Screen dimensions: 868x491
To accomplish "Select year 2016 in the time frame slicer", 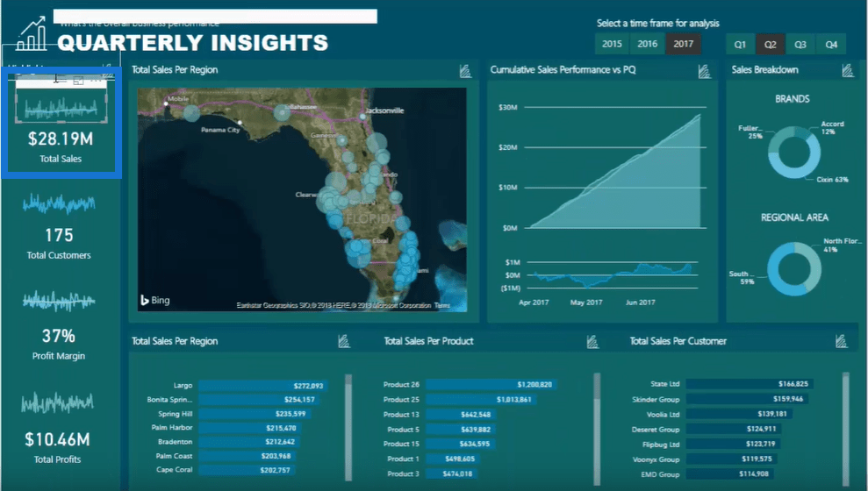I will (647, 44).
